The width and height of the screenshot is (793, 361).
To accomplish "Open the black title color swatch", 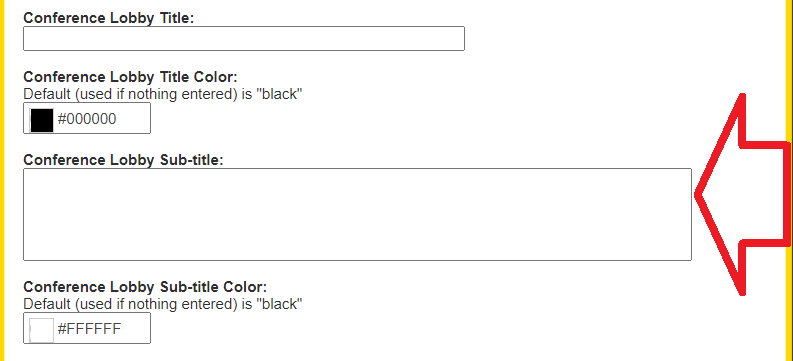I will click(x=41, y=120).
